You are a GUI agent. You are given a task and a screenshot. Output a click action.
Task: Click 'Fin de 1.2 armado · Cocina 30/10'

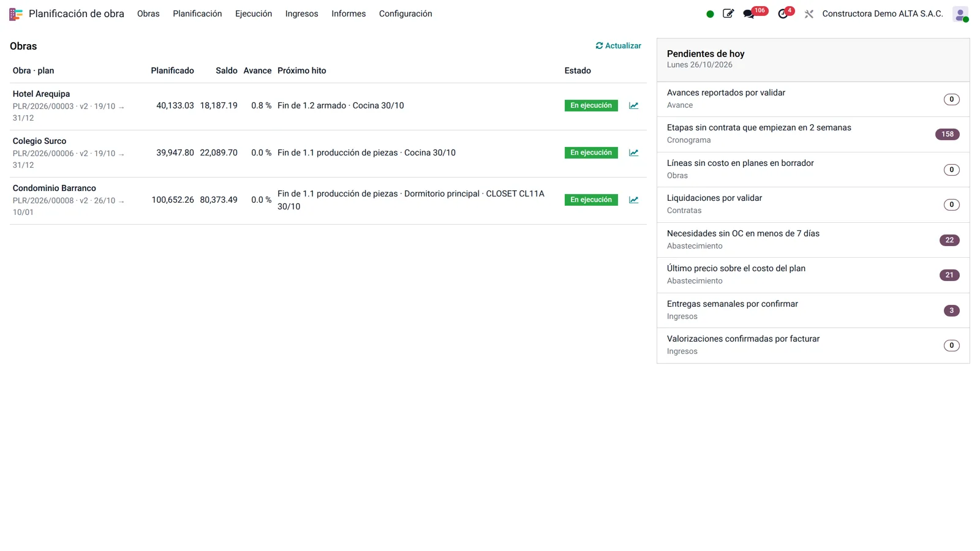341,106
